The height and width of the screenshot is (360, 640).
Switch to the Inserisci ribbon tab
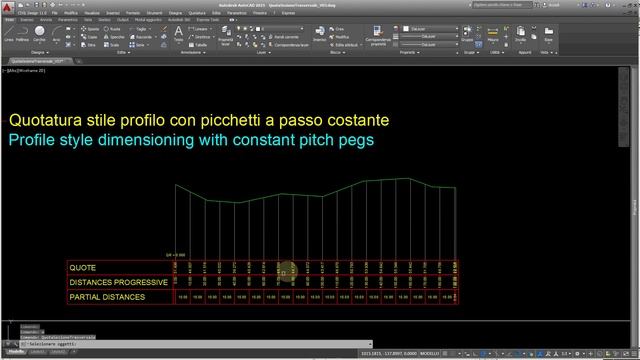coord(27,20)
